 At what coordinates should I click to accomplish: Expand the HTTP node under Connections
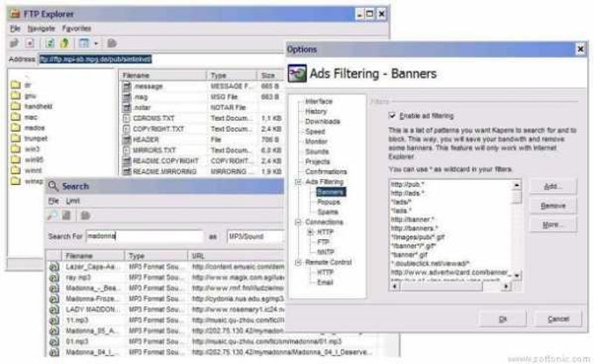tap(310, 232)
